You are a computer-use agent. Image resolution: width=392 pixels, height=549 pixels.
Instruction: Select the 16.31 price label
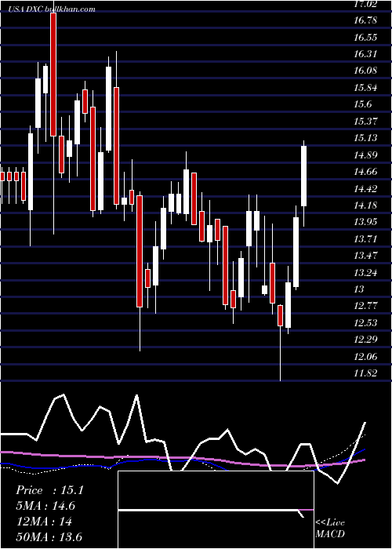(x=365, y=54)
